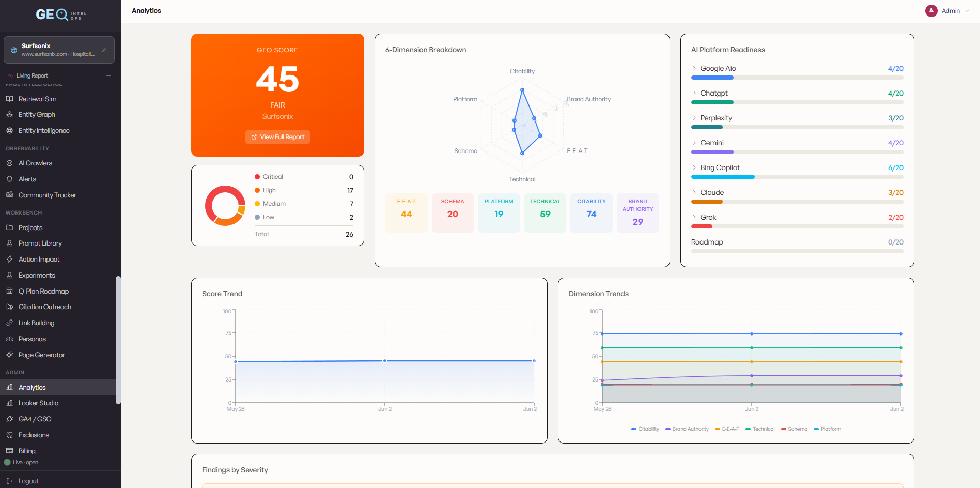Click the Page Generator sparkle icon
This screenshot has width=980, height=488.
(x=9, y=355)
